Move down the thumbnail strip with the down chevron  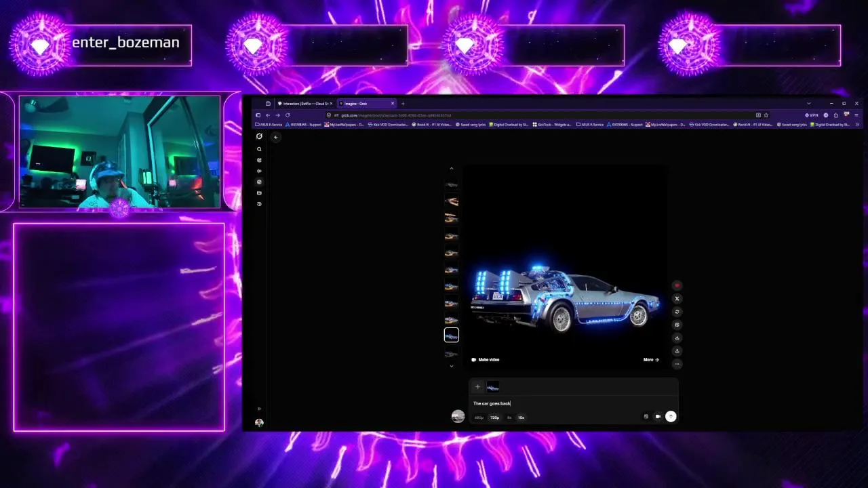point(452,366)
